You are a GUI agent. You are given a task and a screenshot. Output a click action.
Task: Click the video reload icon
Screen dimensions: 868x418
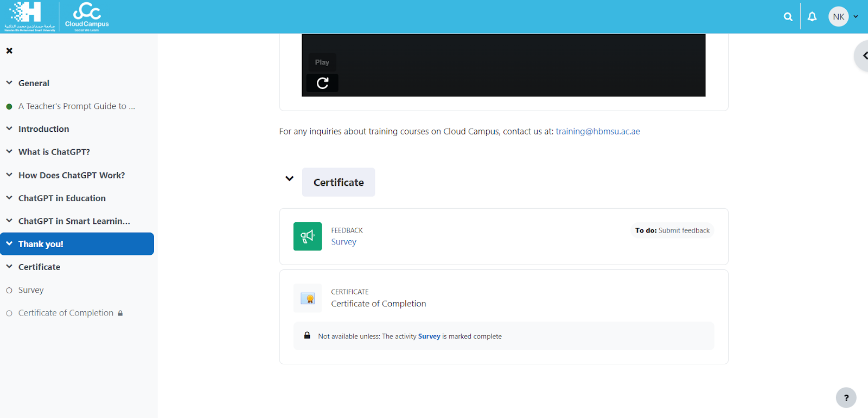[x=322, y=83]
